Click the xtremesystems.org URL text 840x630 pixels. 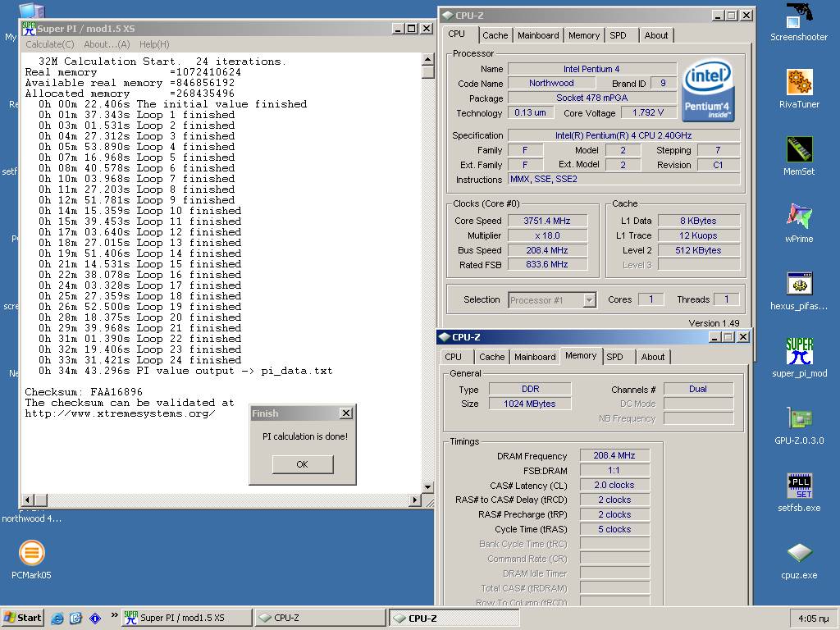tap(120, 413)
